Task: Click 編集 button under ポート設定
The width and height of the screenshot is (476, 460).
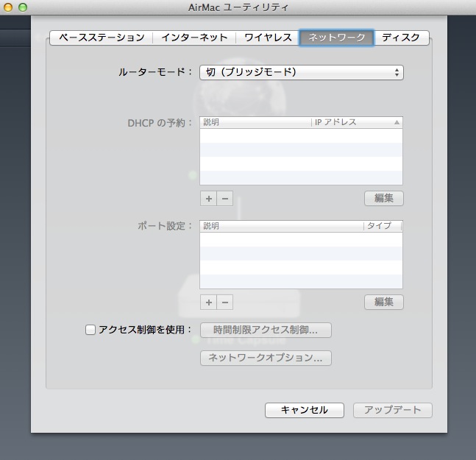Action: [x=384, y=302]
